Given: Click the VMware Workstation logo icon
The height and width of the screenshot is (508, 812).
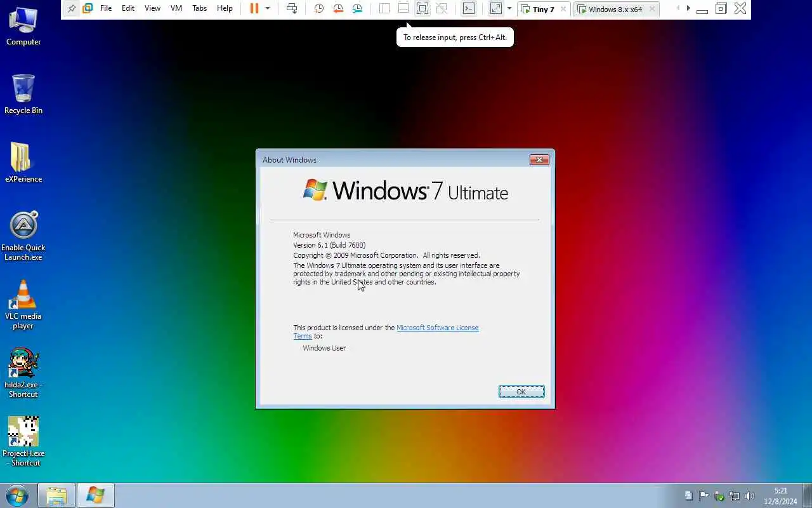Looking at the screenshot, I should click(x=88, y=8).
